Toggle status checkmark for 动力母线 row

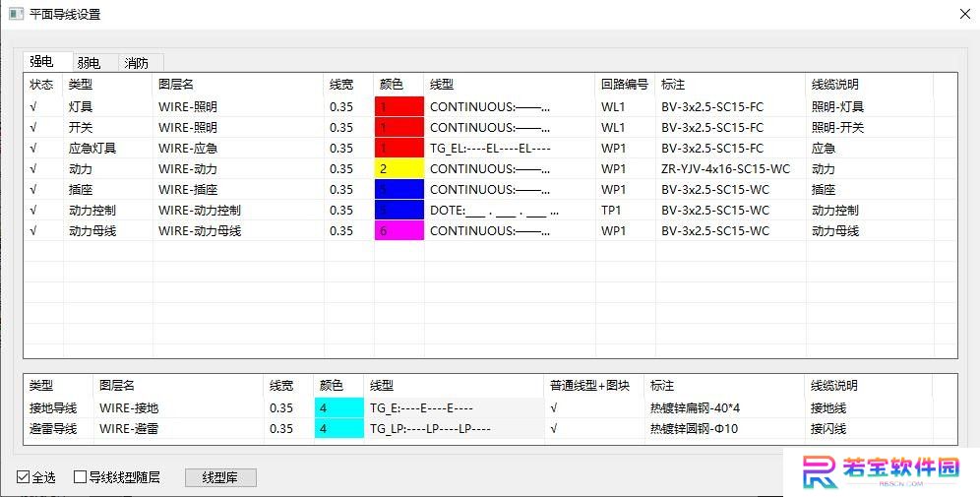pyautogui.click(x=33, y=230)
